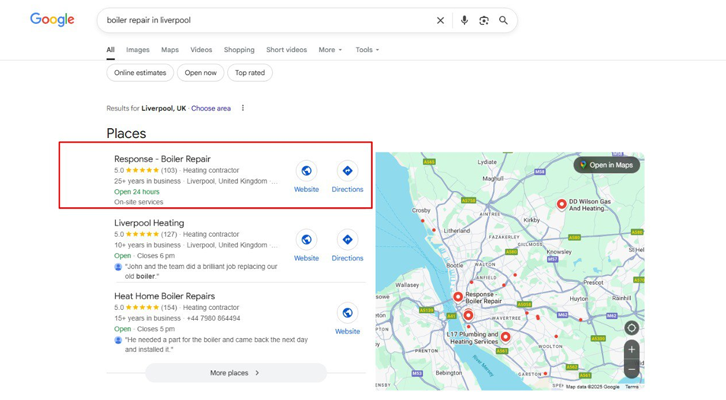Open Liverpool Heating website icon
The height and width of the screenshot is (400, 726).
click(x=306, y=240)
